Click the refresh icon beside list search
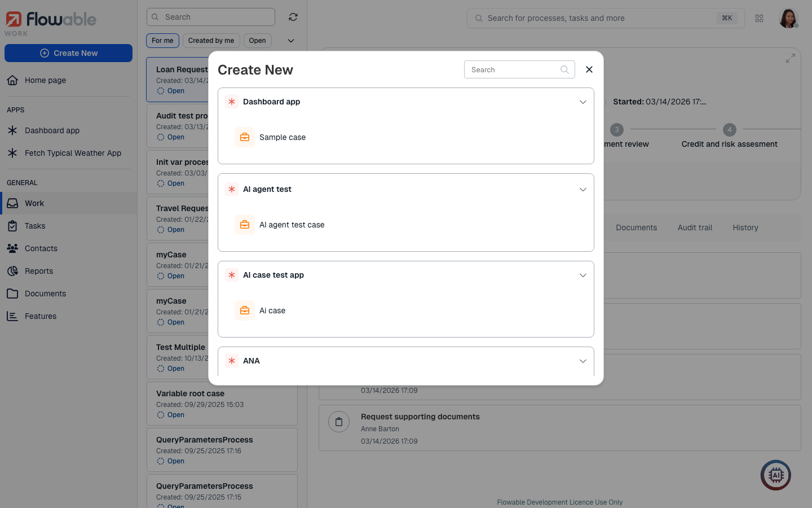This screenshot has height=508, width=812. click(293, 17)
